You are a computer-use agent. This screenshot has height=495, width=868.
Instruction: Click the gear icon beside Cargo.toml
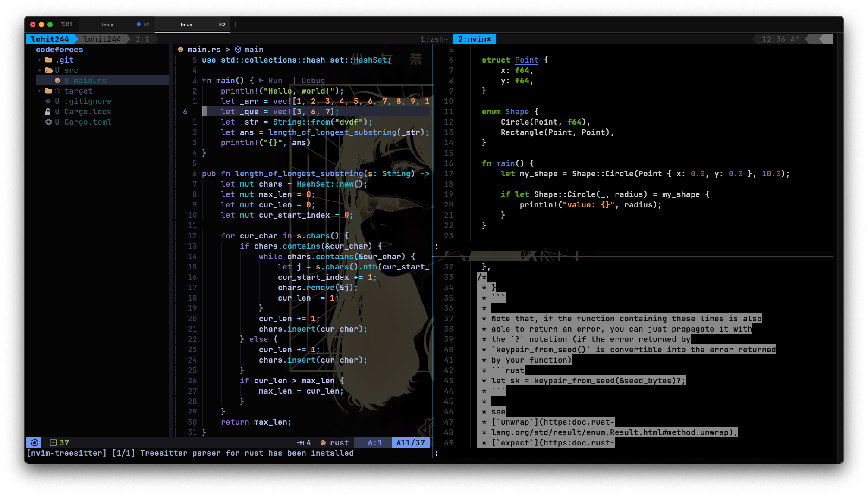48,122
